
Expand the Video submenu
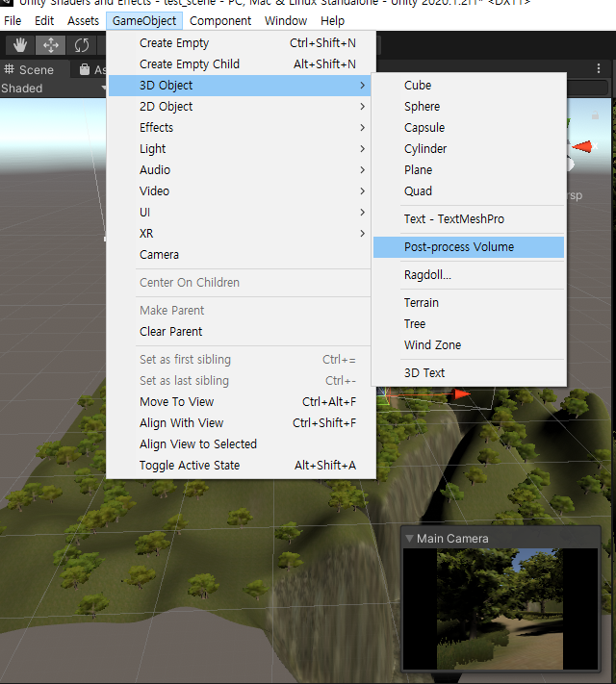[240, 191]
